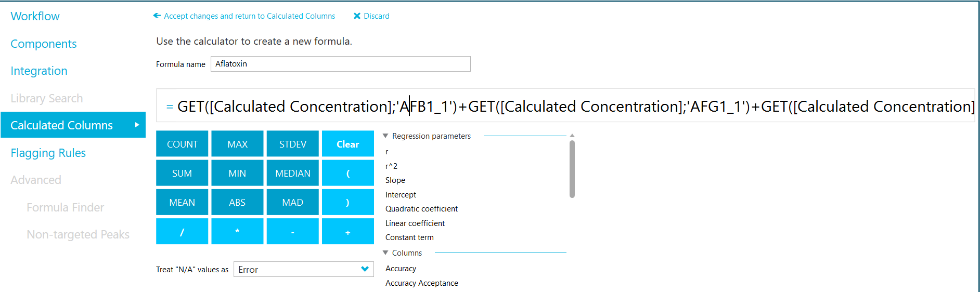Insert the SUM function

tap(182, 173)
